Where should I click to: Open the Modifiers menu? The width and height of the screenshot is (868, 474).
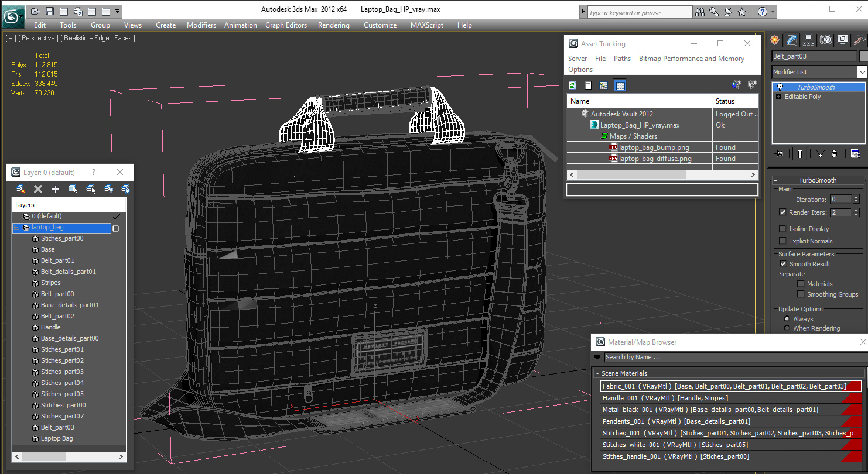click(201, 25)
